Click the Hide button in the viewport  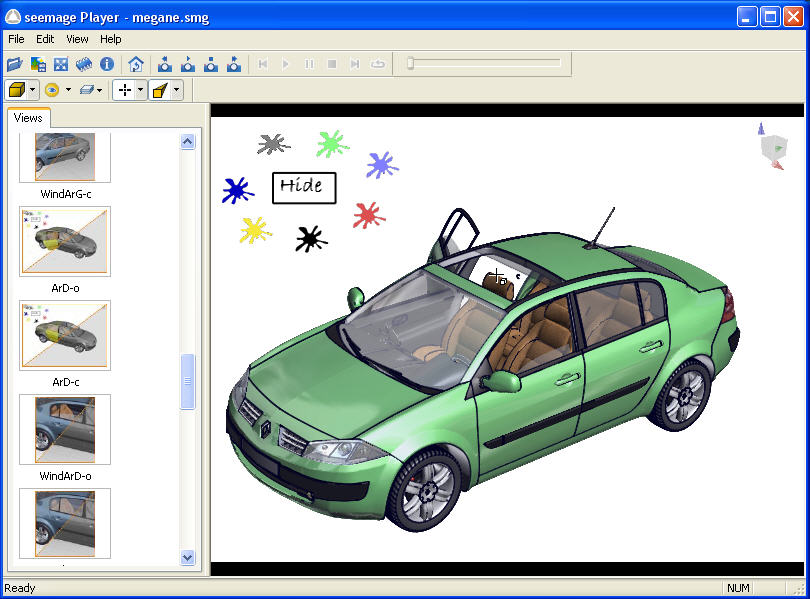click(x=303, y=187)
